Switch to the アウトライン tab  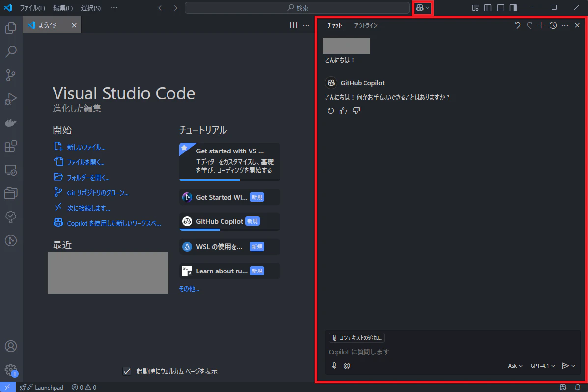pyautogui.click(x=365, y=25)
